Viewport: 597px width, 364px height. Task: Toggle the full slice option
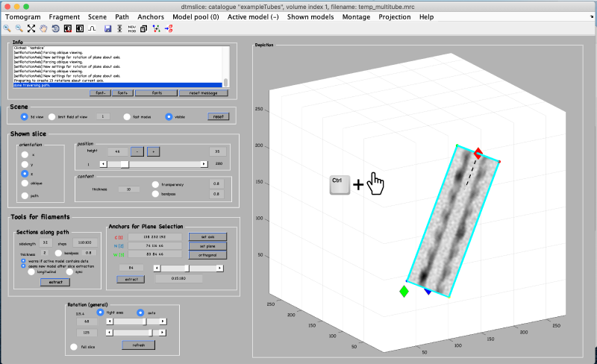pos(73,346)
